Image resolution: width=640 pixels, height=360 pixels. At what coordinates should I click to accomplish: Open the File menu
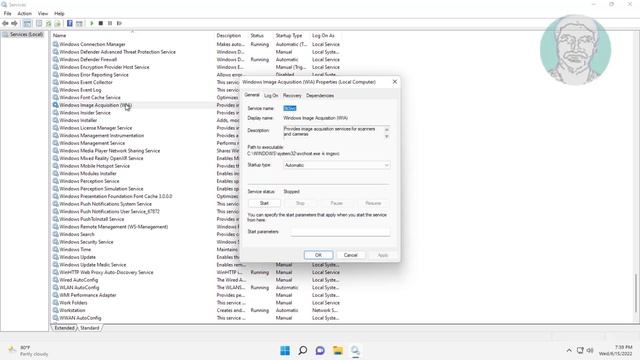click(x=8, y=13)
